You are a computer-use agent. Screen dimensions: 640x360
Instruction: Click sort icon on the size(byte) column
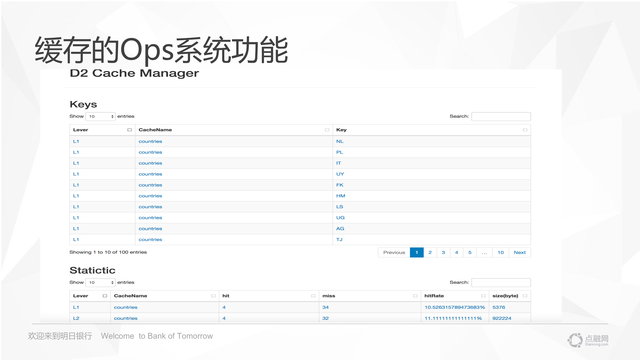(x=525, y=296)
